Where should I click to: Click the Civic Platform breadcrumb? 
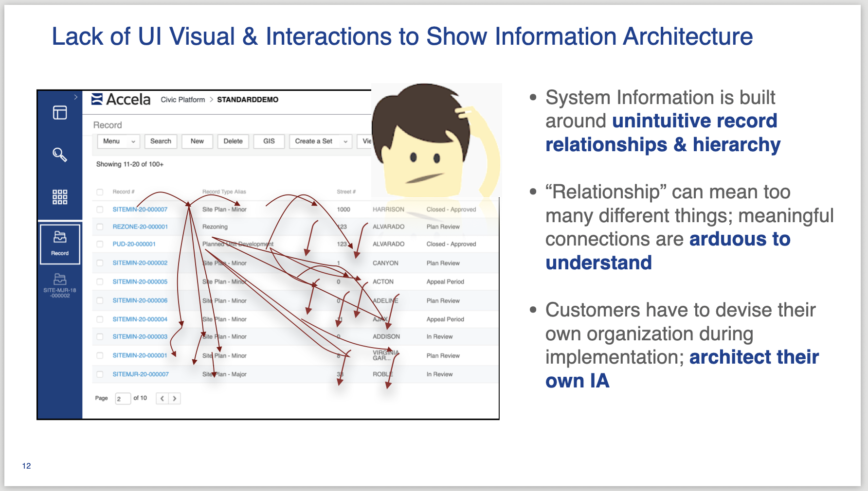(183, 100)
